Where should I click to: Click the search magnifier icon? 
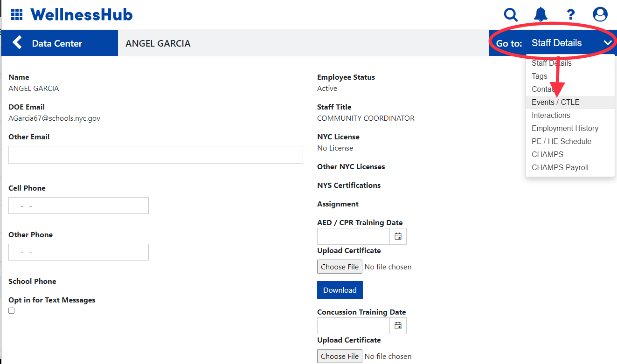[x=511, y=15]
